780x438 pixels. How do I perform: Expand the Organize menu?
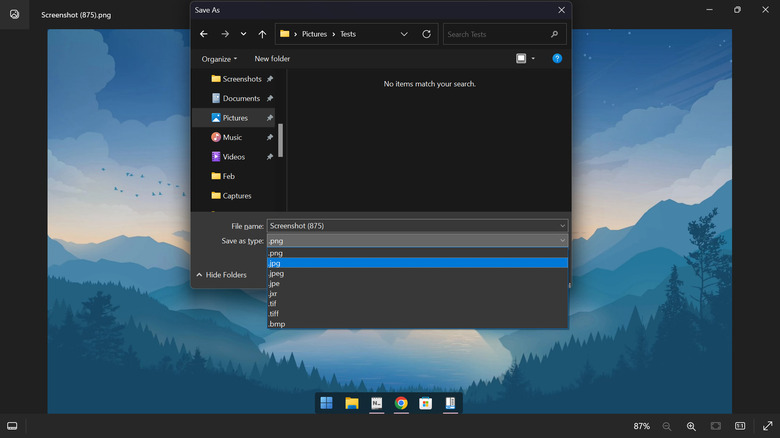coord(219,59)
